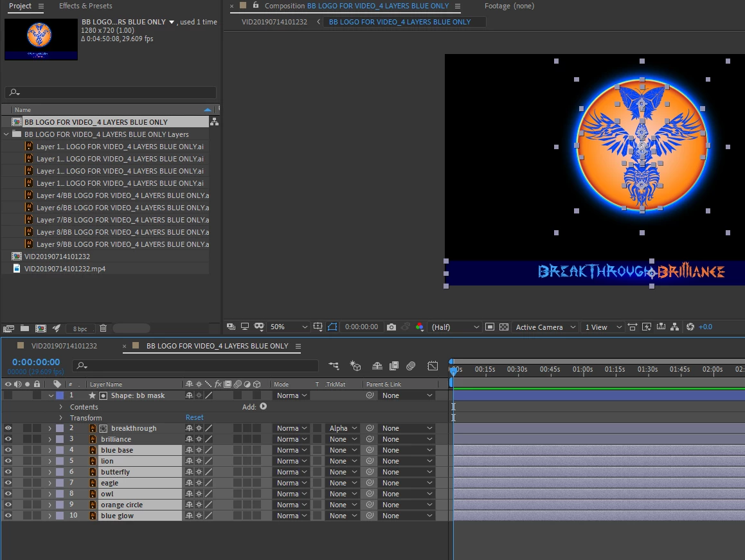Open magnification ratio dropdown showing 50%
This screenshot has height=560, width=745.
[x=289, y=327]
